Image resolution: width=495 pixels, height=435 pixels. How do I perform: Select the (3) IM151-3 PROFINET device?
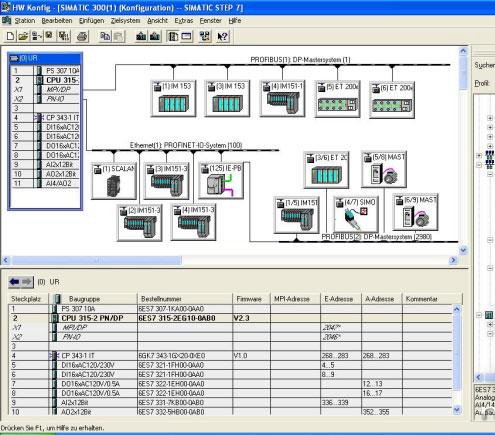(167, 181)
